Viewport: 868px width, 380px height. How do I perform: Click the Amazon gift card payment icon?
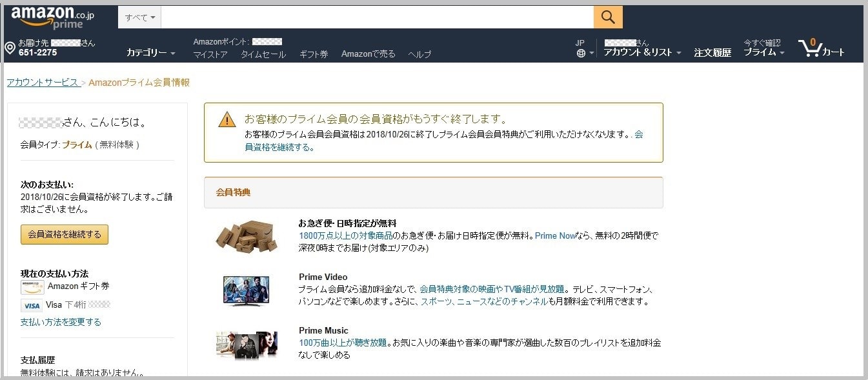[x=32, y=287]
